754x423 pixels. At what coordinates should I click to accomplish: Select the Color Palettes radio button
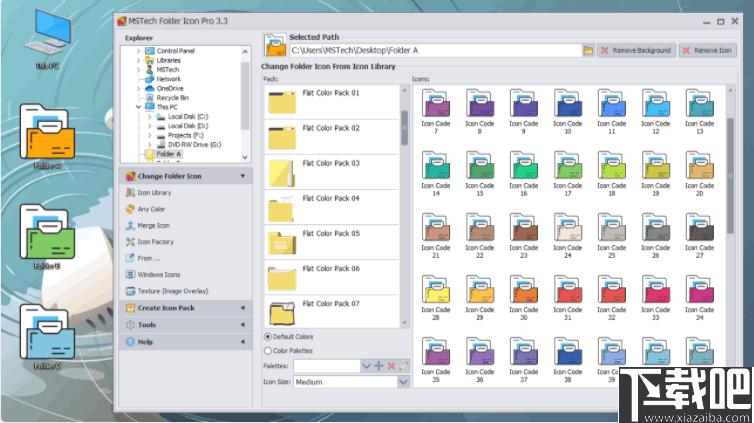[x=268, y=351]
